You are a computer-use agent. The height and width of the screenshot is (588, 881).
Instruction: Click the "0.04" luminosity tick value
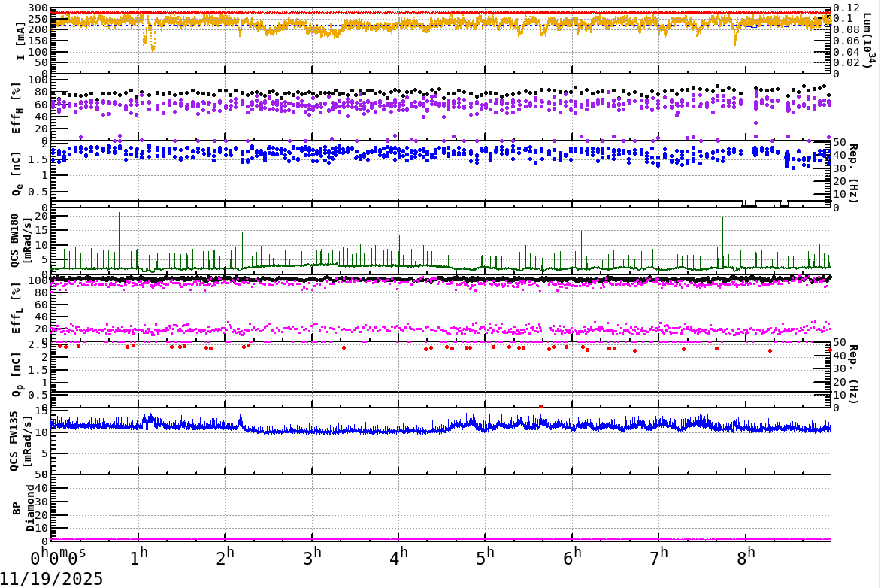pos(846,52)
